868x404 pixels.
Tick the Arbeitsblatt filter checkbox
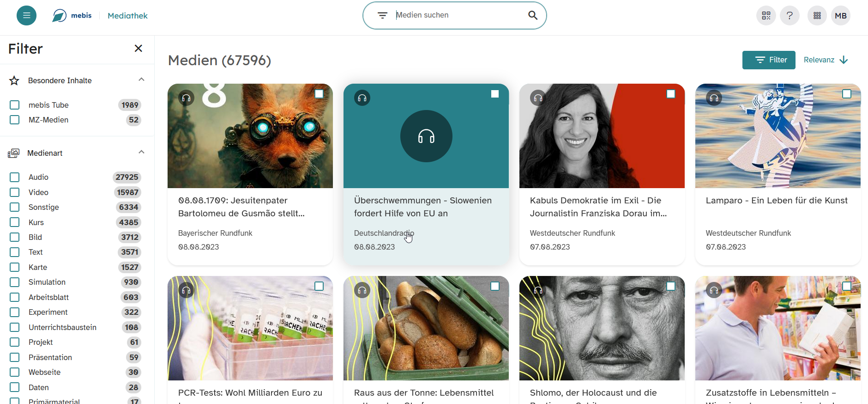point(15,297)
